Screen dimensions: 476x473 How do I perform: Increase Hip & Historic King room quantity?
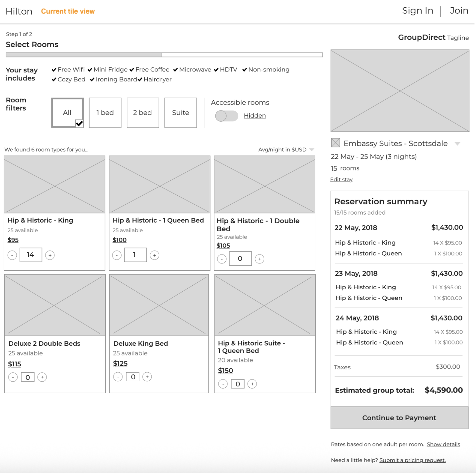click(x=50, y=255)
